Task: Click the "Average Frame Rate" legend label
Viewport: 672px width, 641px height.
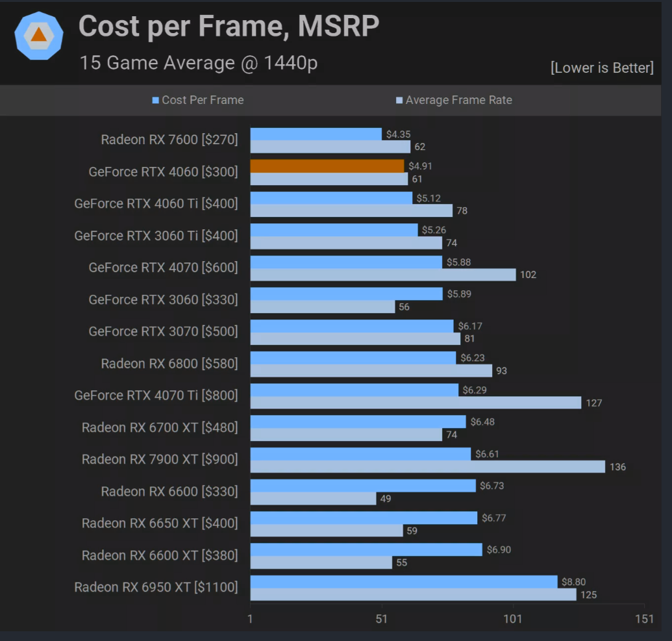Action: 459,100
